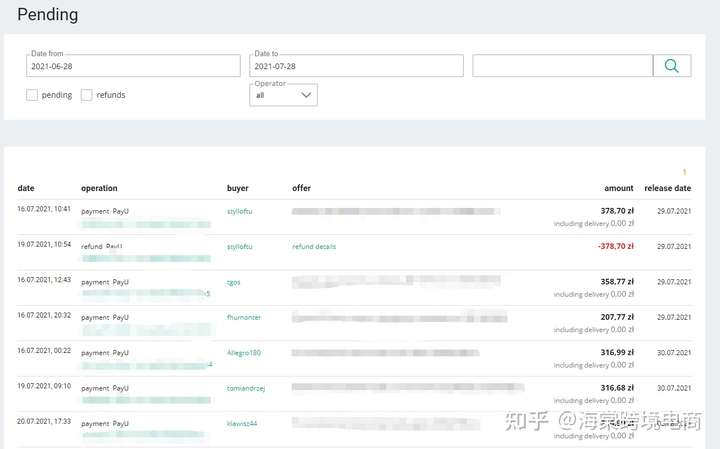Click blurred offer title in tgos row

point(396,281)
